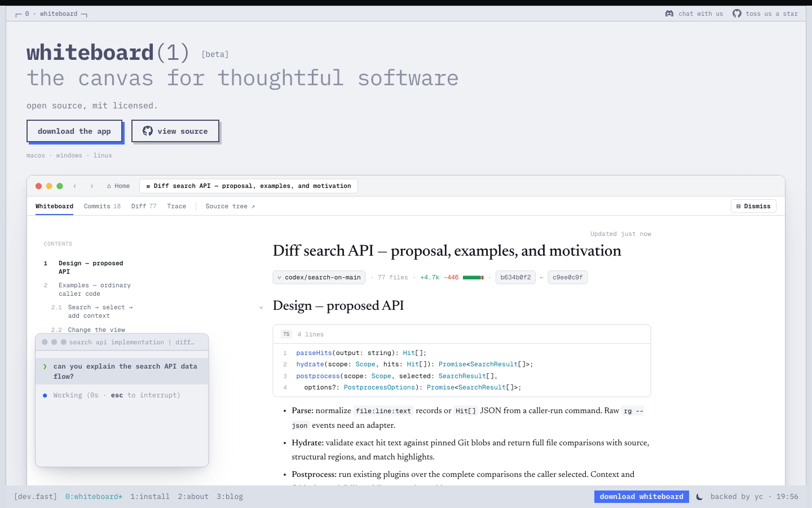812x508 pixels.
Task: Select the Diff search API document tab
Action: 249,186
